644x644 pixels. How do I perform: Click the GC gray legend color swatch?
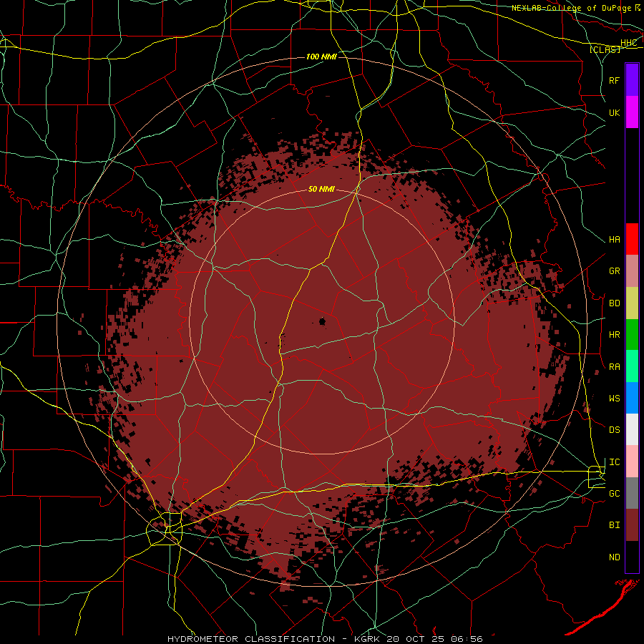click(x=632, y=493)
